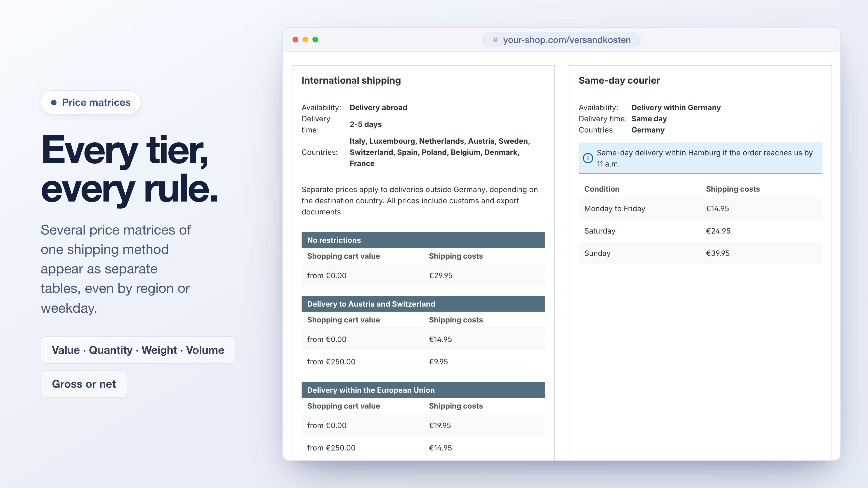Click the €29.95 shipping cost cell
Screen dimensions: 868x488
pyautogui.click(x=441, y=275)
